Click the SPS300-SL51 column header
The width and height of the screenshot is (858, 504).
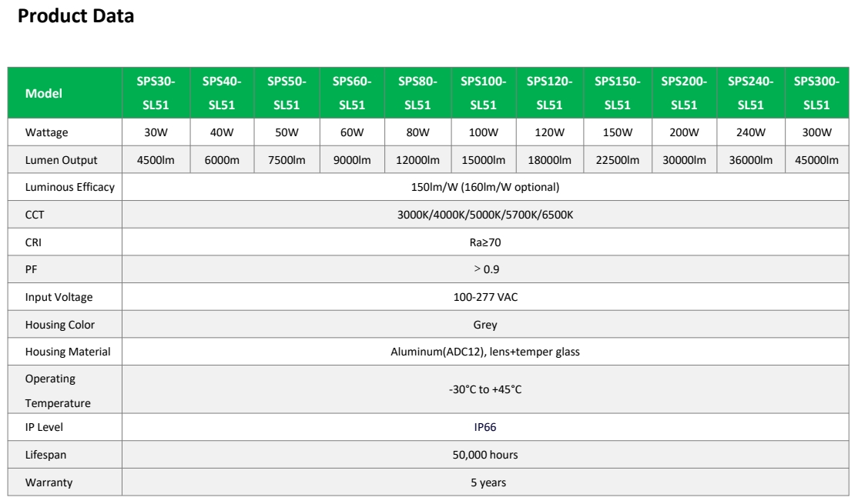pyautogui.click(x=816, y=92)
